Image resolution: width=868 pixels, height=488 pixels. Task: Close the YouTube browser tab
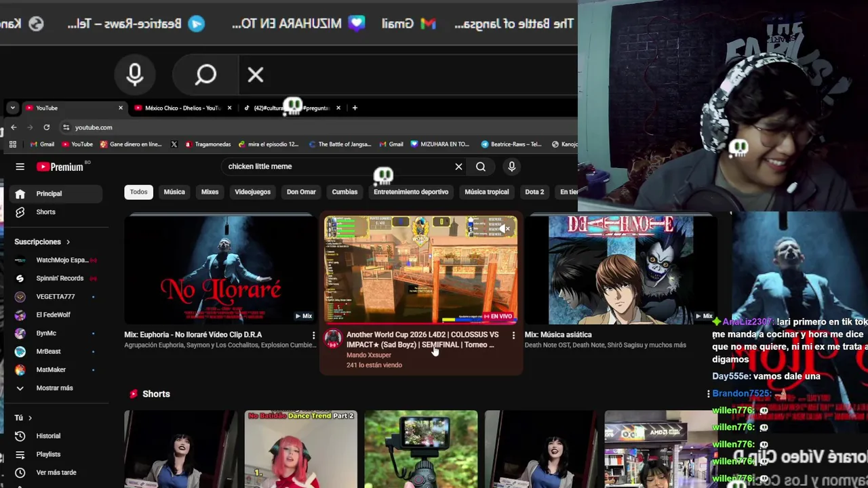pyautogui.click(x=121, y=108)
